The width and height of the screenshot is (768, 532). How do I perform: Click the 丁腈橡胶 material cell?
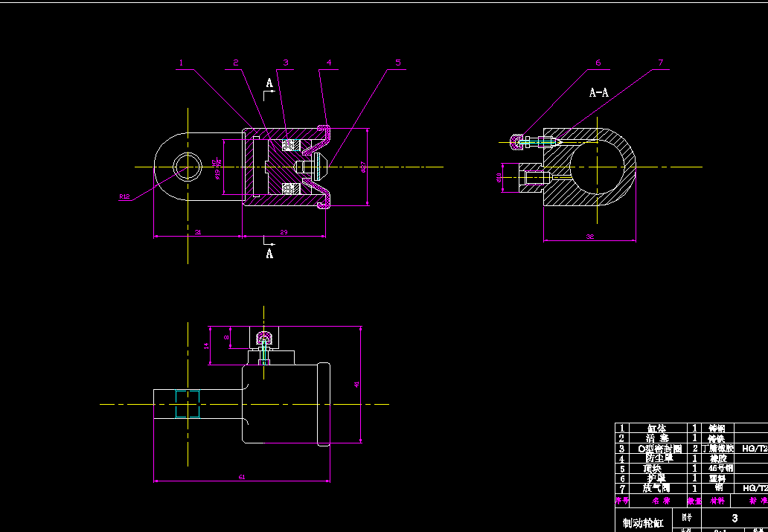[718, 448]
